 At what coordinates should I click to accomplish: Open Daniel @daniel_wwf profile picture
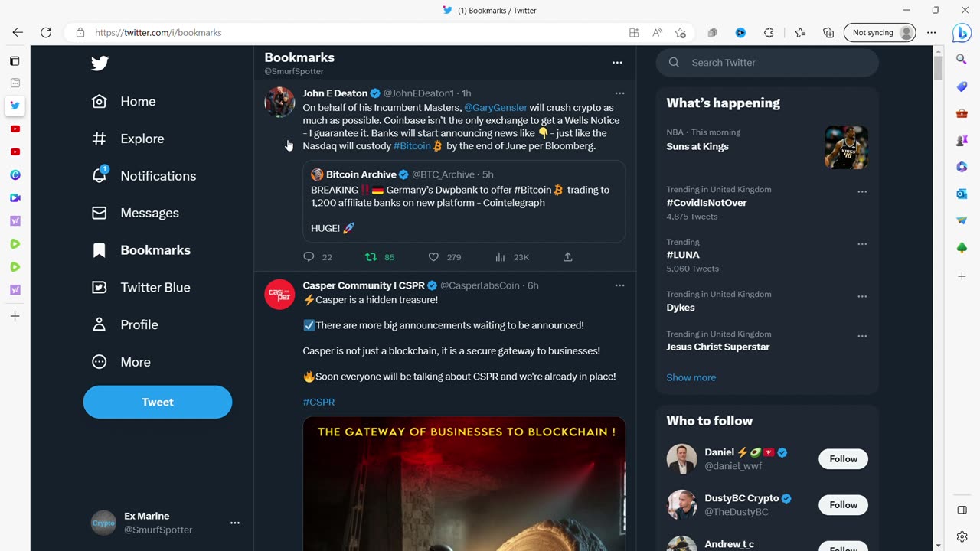coord(681,459)
